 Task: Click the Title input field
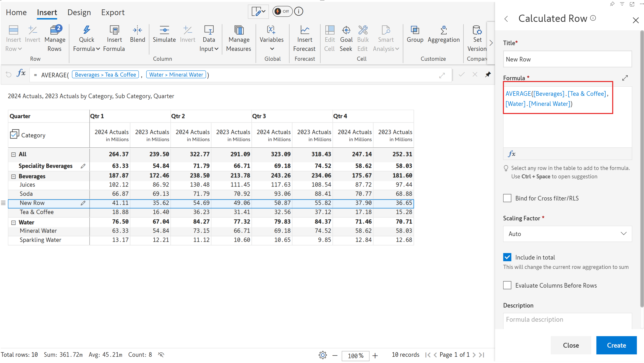tap(567, 59)
